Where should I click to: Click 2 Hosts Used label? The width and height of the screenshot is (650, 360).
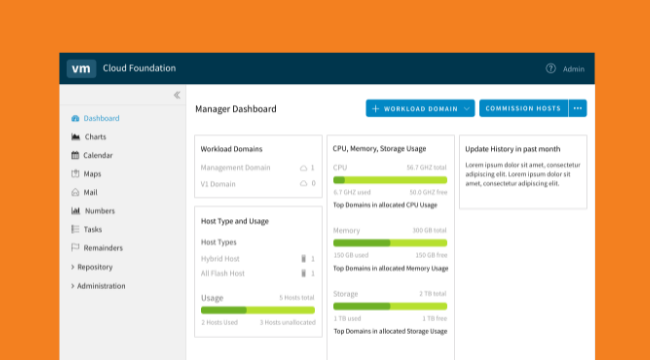(220, 322)
